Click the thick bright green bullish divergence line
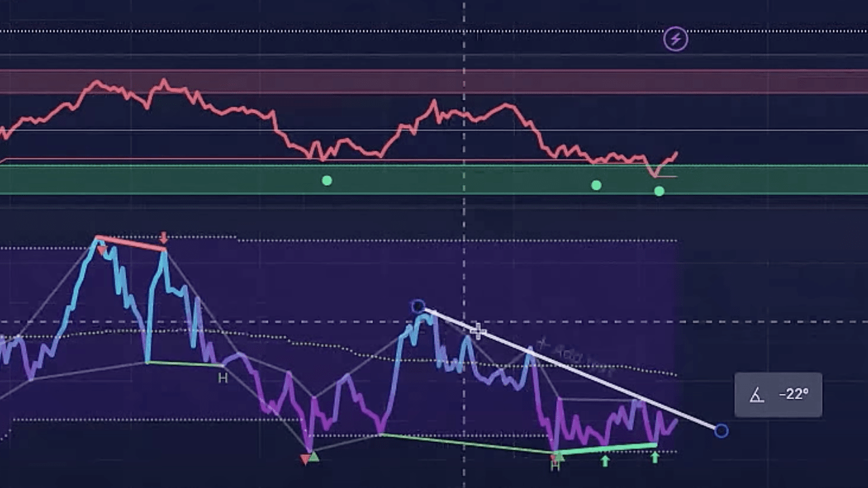Image resolution: width=868 pixels, height=488 pixels. pos(606,449)
